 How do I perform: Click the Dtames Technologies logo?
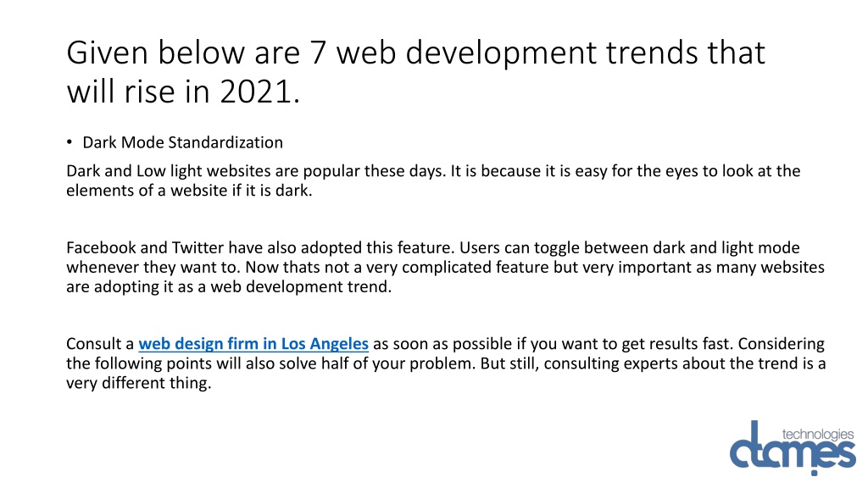point(793,447)
